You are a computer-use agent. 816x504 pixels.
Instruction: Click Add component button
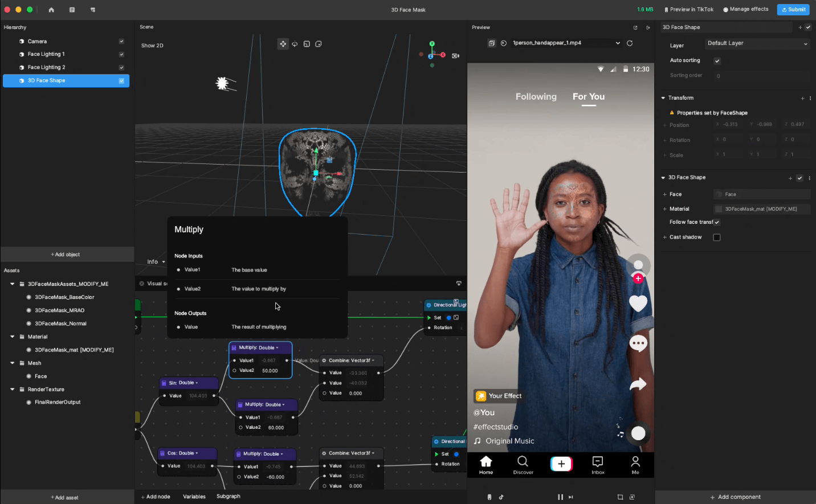click(x=735, y=497)
